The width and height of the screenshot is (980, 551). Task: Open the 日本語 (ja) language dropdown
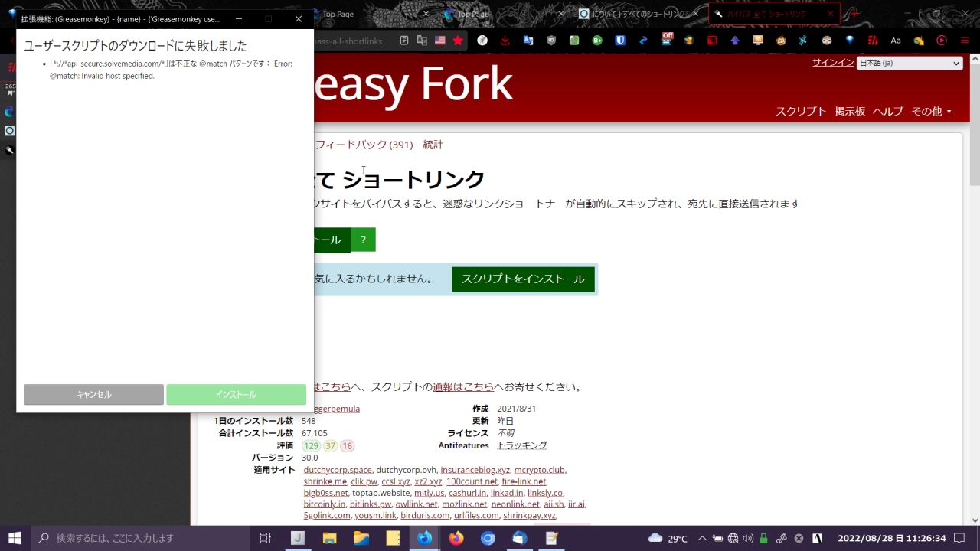(x=910, y=64)
